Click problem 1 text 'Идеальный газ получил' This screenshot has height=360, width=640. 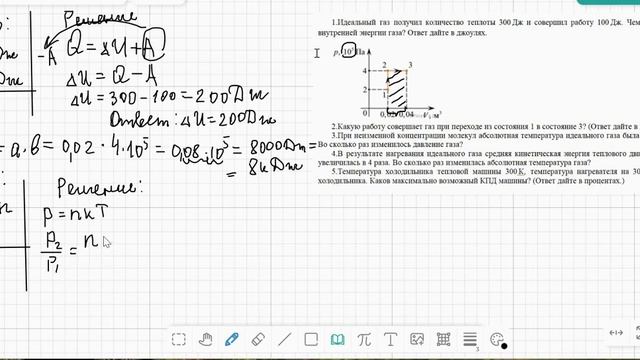coord(479,27)
